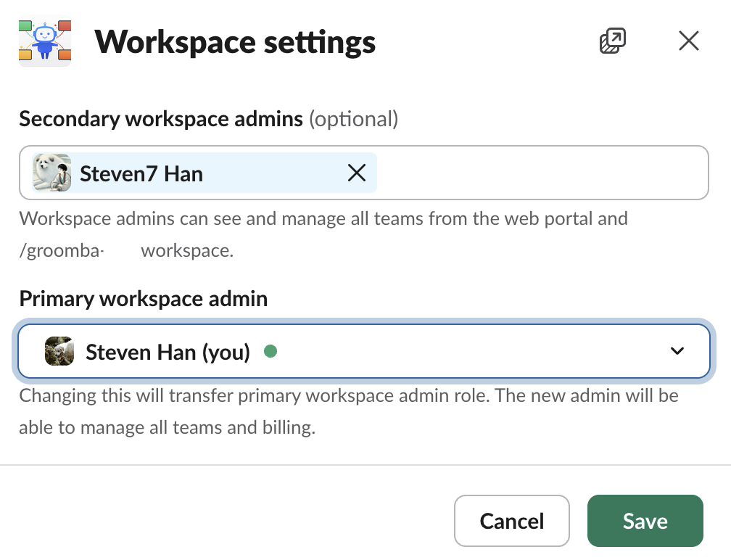This screenshot has width=731, height=560.
Task: Click the green active status dot
Action: tap(270, 352)
